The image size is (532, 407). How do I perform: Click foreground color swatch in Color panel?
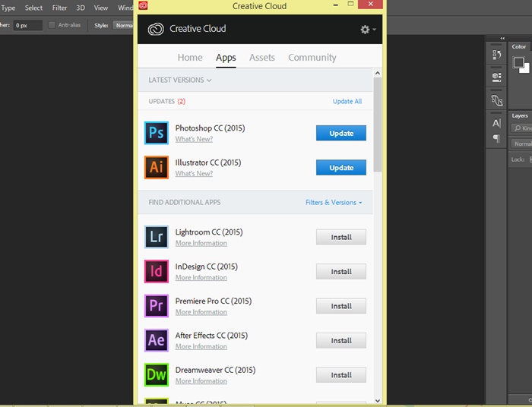[x=518, y=62]
